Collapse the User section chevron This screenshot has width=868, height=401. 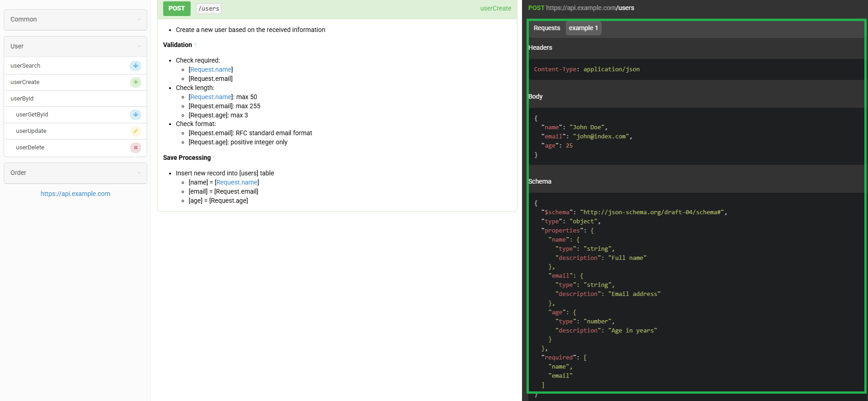tap(139, 46)
